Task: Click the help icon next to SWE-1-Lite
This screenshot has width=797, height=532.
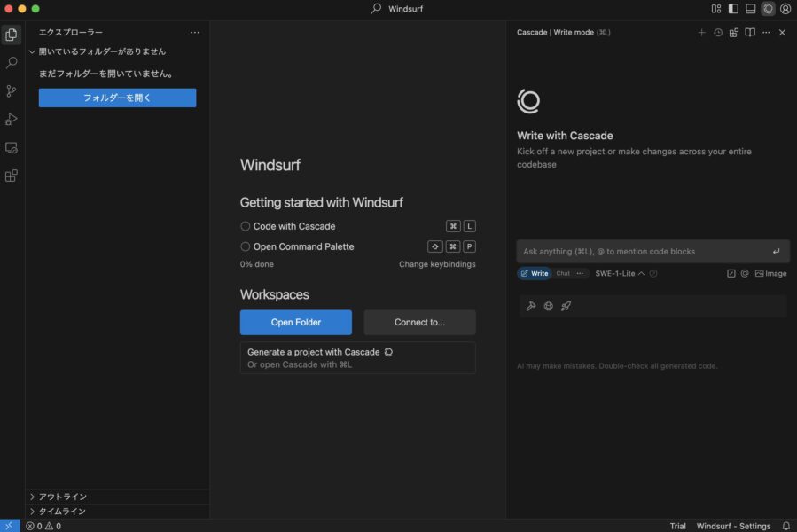Action: [653, 274]
